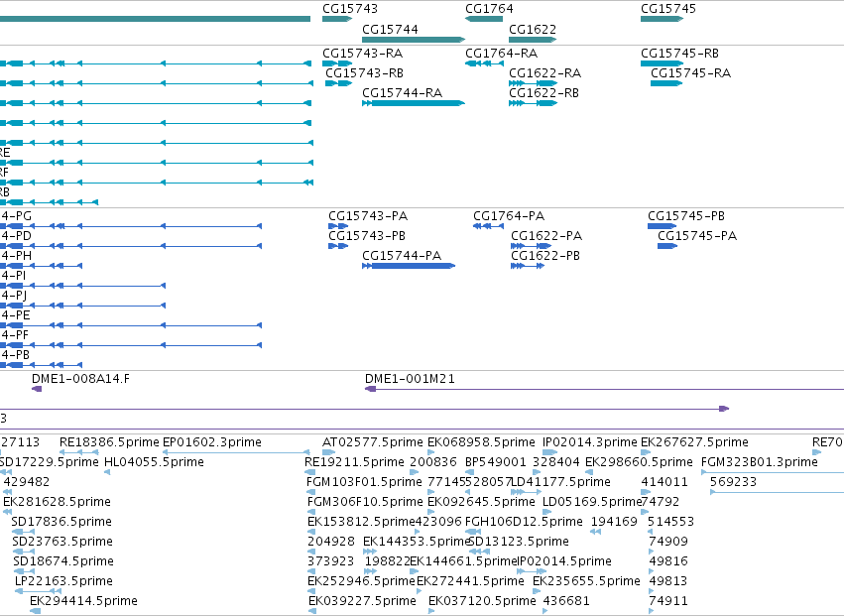Open the 436681 EST label

pyautogui.click(x=566, y=602)
